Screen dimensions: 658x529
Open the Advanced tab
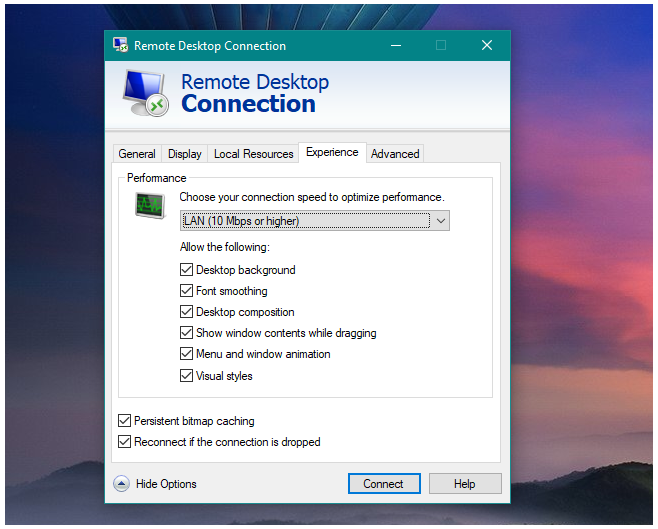tap(395, 154)
